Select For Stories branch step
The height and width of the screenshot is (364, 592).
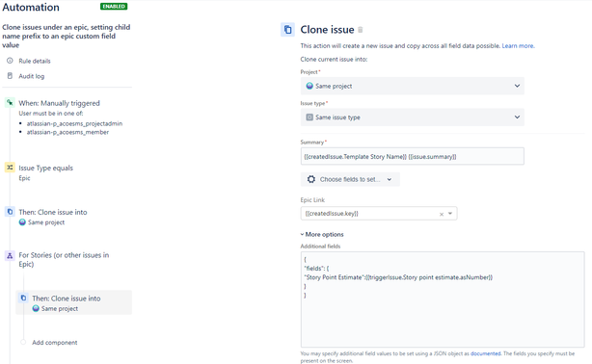pos(64,259)
